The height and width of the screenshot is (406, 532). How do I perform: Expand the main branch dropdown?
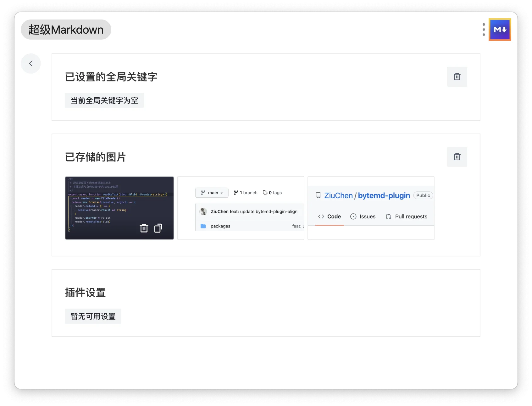pyautogui.click(x=212, y=193)
